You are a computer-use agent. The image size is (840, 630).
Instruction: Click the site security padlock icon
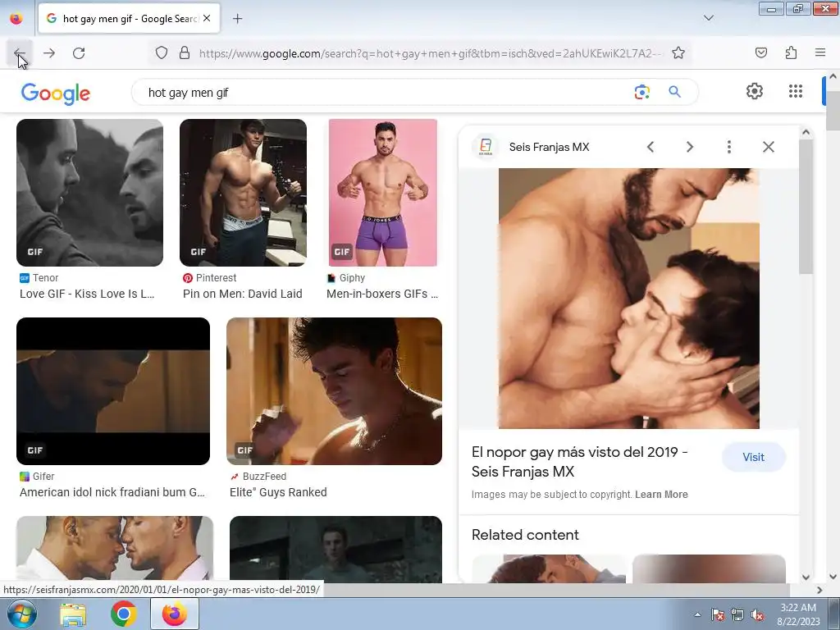click(x=185, y=52)
